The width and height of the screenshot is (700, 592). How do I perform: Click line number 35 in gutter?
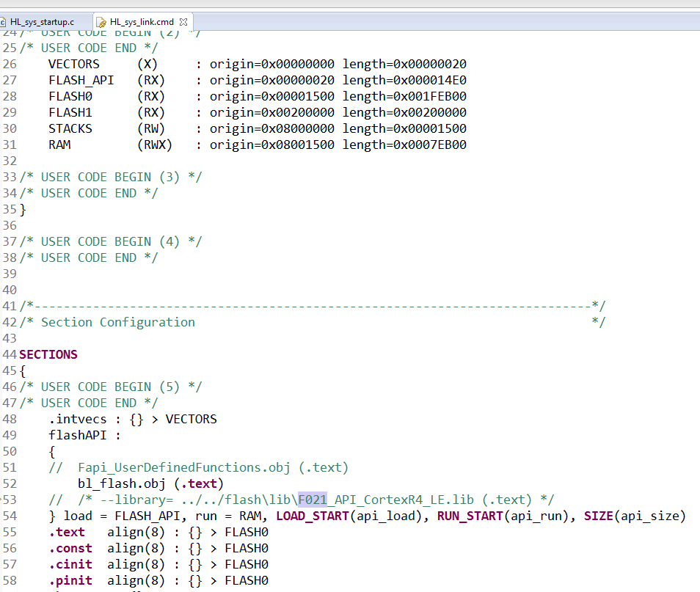(x=10, y=209)
